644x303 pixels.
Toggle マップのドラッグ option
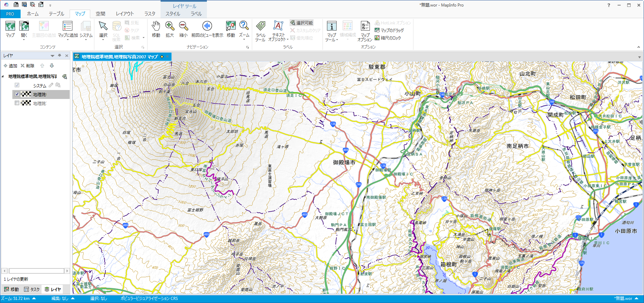[389, 30]
